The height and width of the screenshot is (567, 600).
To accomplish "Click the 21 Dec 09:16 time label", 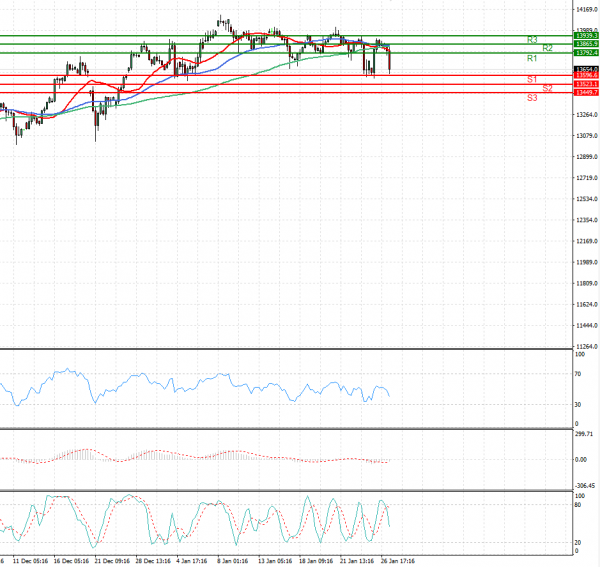I will point(112,561).
